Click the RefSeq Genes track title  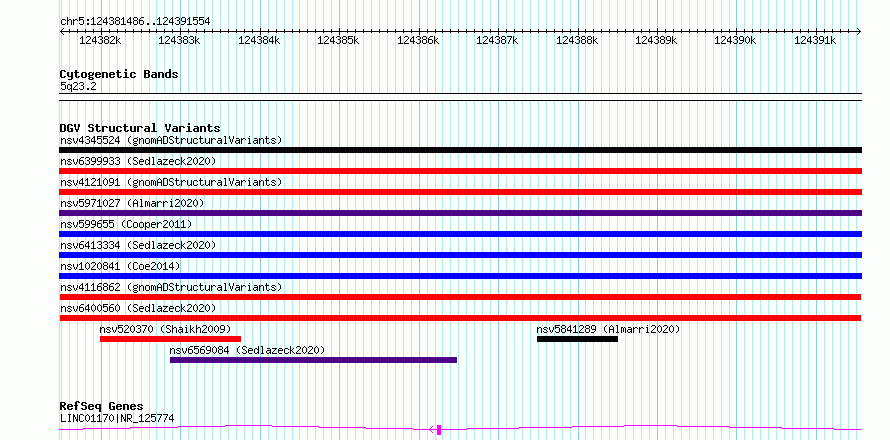click(101, 407)
